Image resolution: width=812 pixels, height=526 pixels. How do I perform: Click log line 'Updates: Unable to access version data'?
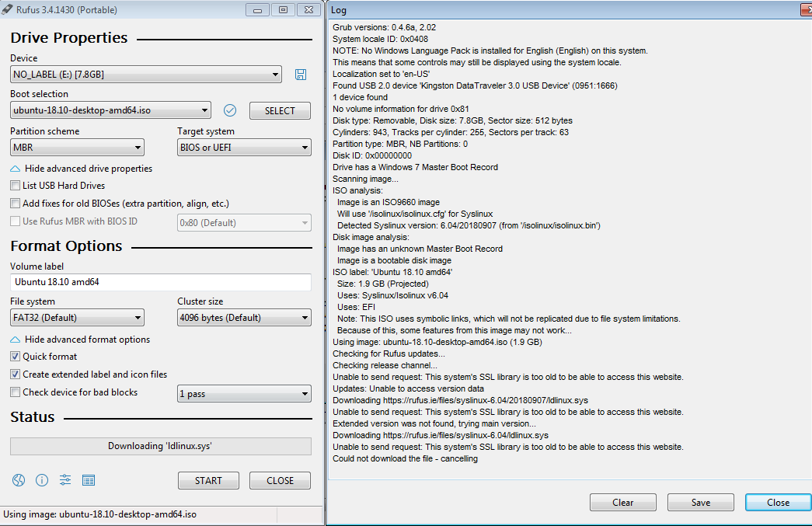[408, 388]
